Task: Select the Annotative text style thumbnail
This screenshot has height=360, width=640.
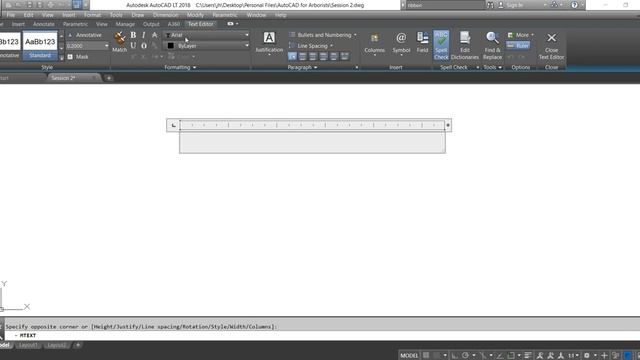Action: 10,45
